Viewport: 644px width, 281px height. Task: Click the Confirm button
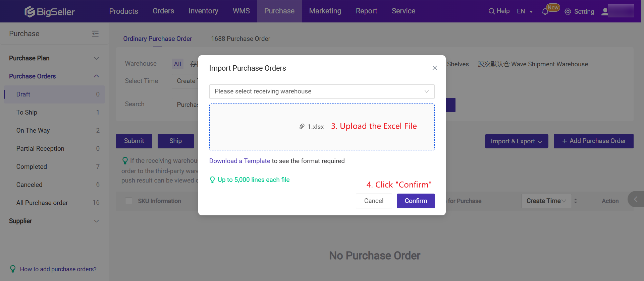416,201
